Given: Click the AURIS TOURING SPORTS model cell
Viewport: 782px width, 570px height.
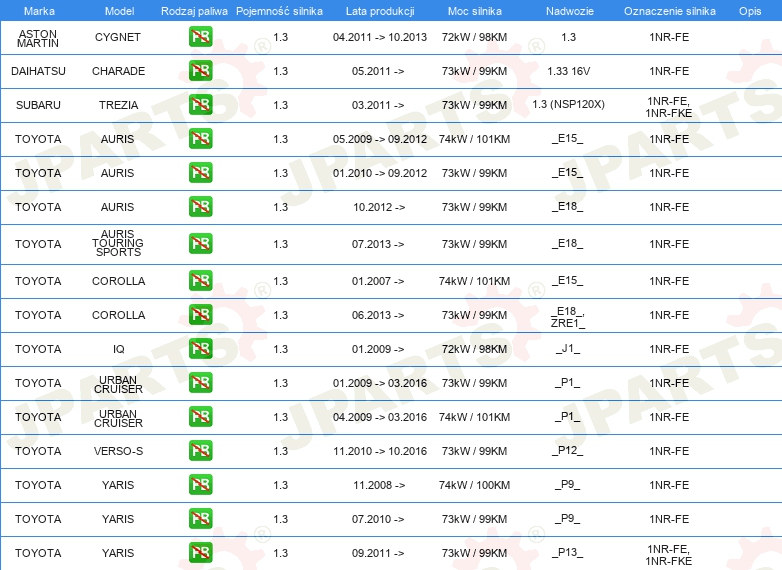Looking at the screenshot, I should [118, 243].
